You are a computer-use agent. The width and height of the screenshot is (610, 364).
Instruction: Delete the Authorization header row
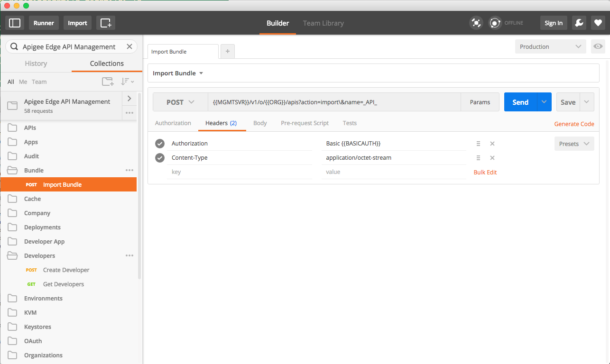click(492, 144)
